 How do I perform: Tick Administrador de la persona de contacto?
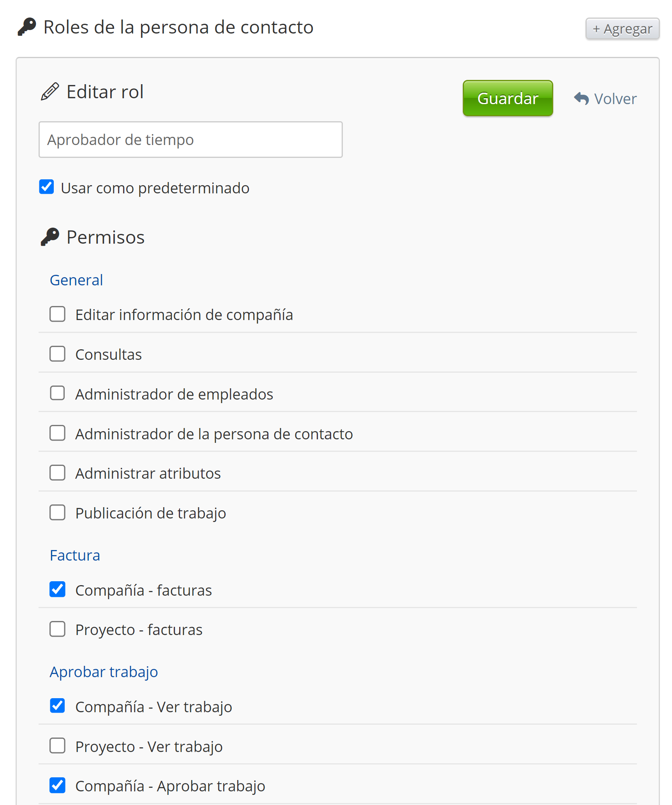pos(57,433)
